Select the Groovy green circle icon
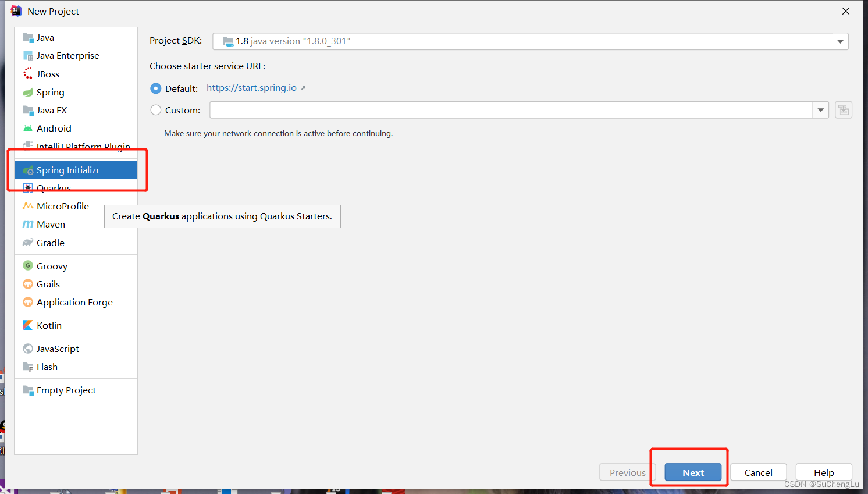 click(x=28, y=265)
